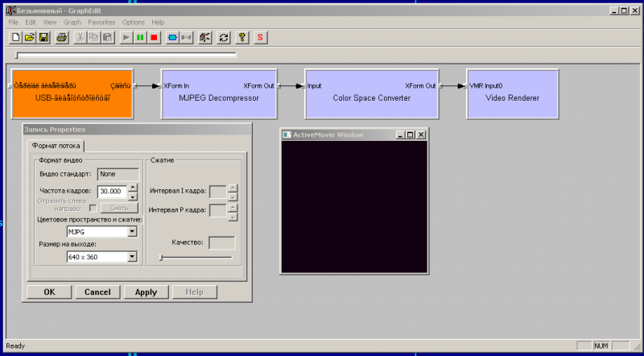Click the grey disconnect filters toolbar icon

pos(186,38)
